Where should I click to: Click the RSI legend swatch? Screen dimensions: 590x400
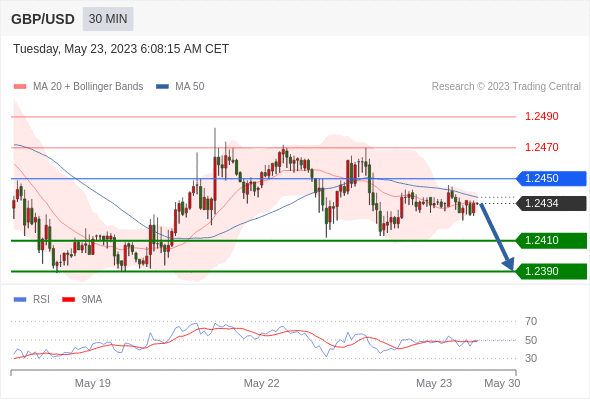click(20, 300)
